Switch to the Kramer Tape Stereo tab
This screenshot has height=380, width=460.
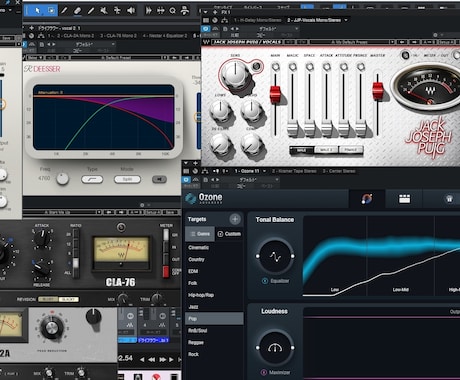(x=294, y=171)
